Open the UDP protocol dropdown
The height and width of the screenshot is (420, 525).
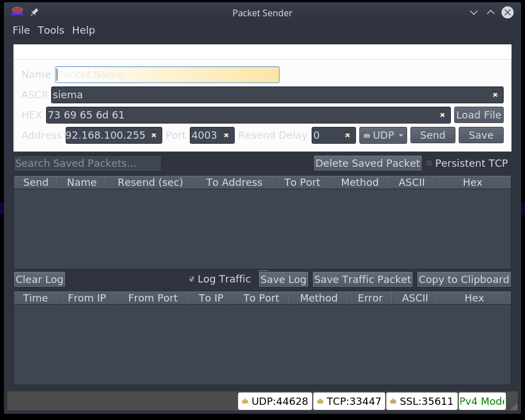click(383, 135)
